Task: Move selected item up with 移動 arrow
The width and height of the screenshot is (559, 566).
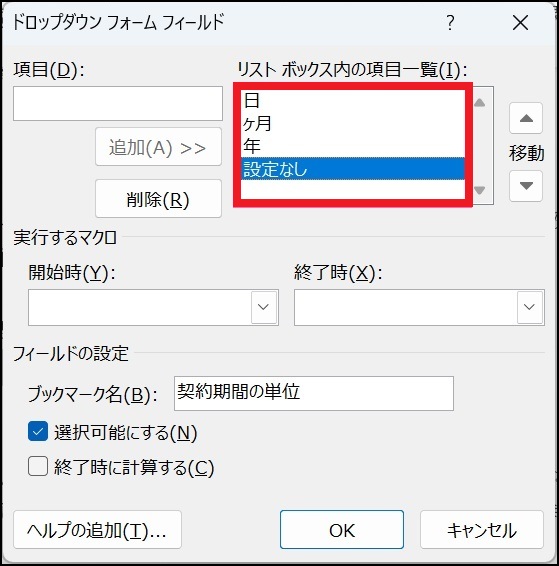Action: point(526,118)
